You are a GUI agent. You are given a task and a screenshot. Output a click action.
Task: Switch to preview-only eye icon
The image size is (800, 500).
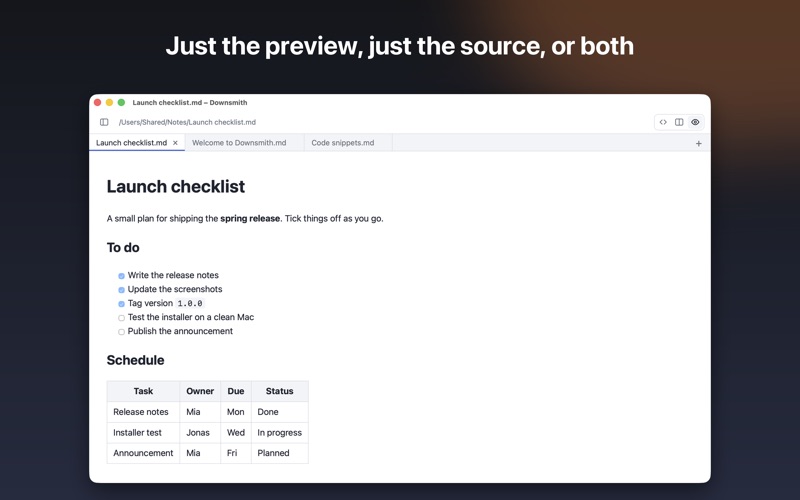click(695, 122)
